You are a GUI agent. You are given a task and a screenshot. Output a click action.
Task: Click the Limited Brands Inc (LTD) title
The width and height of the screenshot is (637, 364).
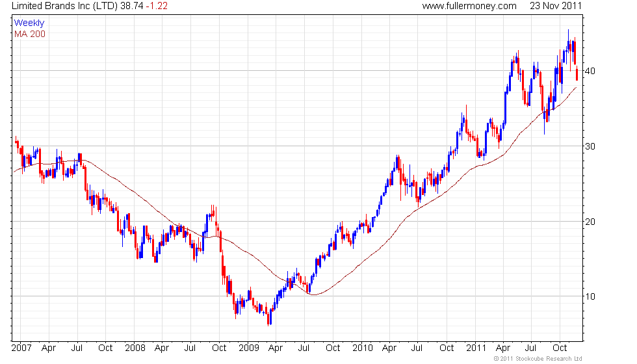point(64,6)
